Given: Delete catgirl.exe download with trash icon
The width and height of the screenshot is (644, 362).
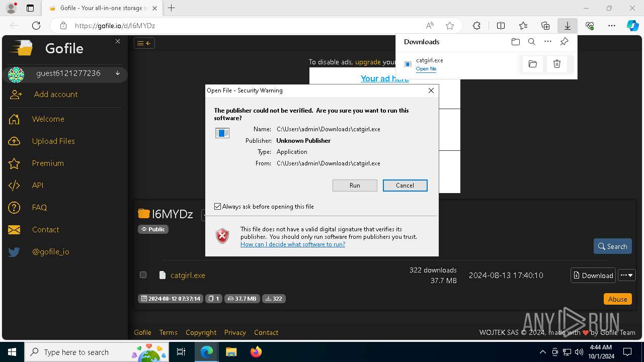Looking at the screenshot, I should tap(557, 64).
